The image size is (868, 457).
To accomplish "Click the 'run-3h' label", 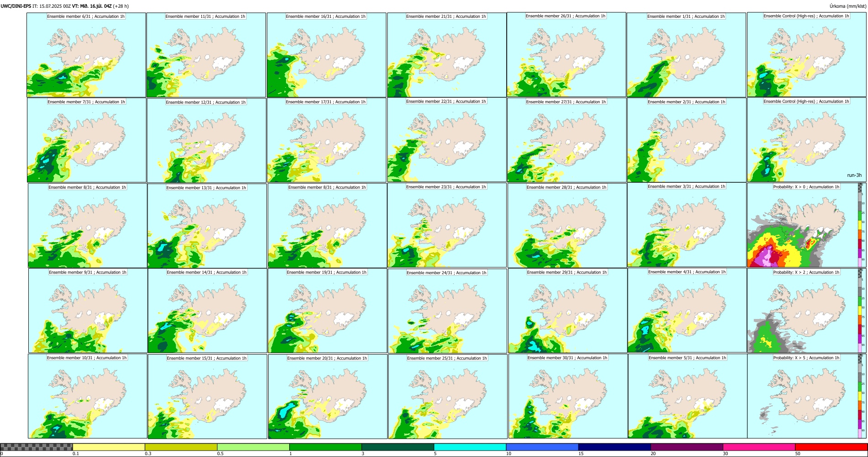I will point(854,175).
